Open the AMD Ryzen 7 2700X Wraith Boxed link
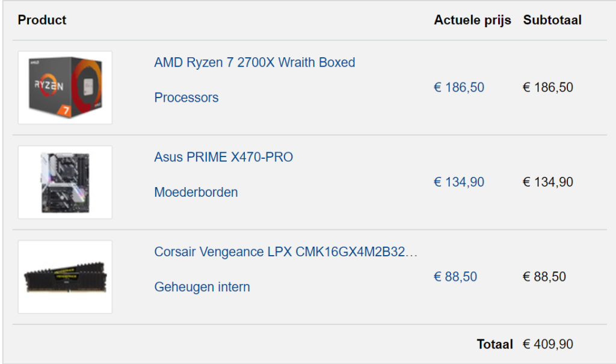The height and width of the screenshot is (364, 616). pos(254,63)
